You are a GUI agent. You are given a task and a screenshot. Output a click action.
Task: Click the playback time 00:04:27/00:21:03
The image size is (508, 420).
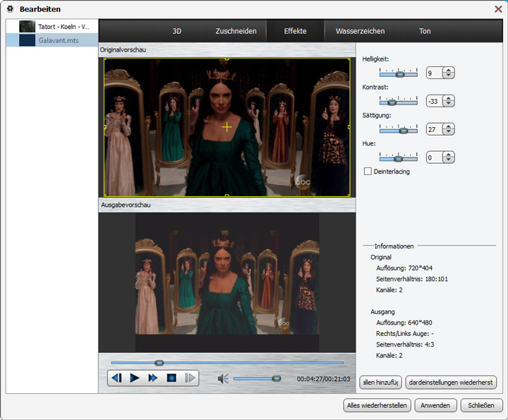click(x=323, y=379)
